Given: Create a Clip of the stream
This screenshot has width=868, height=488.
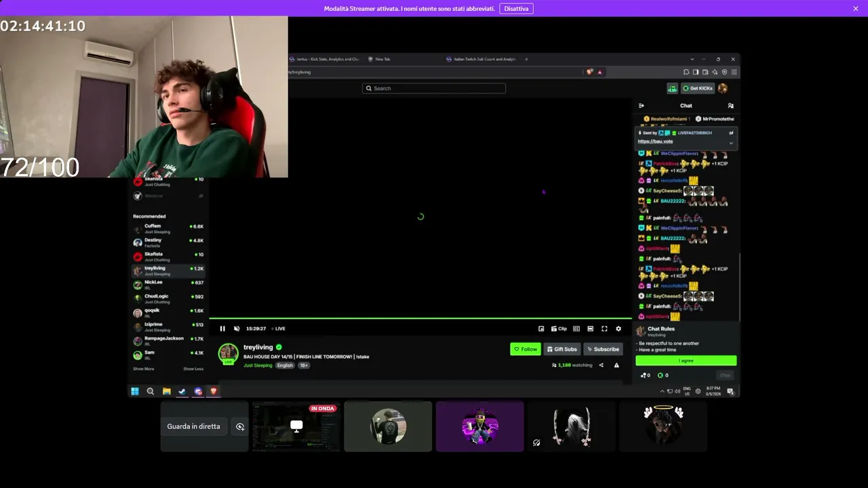Looking at the screenshot, I should [559, 329].
